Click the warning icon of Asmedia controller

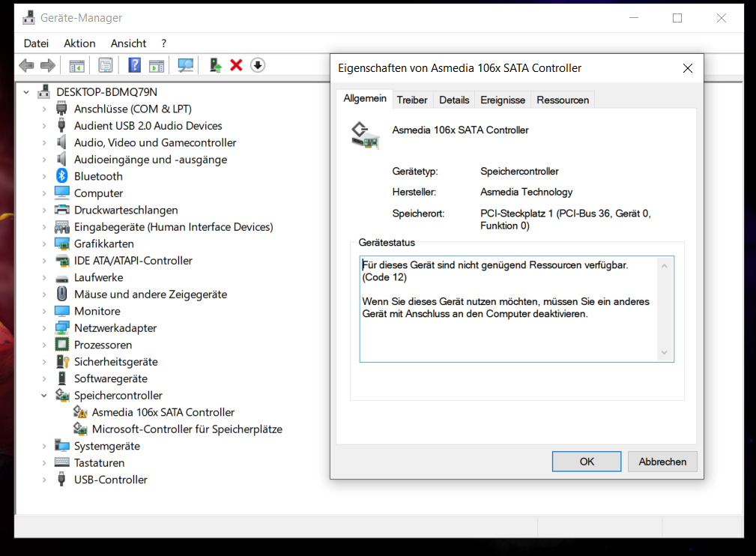[x=80, y=412]
